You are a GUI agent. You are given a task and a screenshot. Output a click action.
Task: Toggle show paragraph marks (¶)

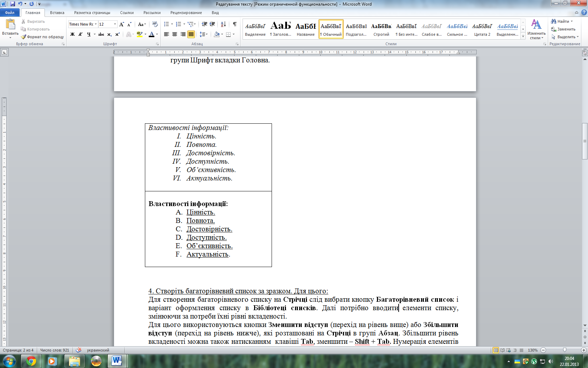point(234,24)
